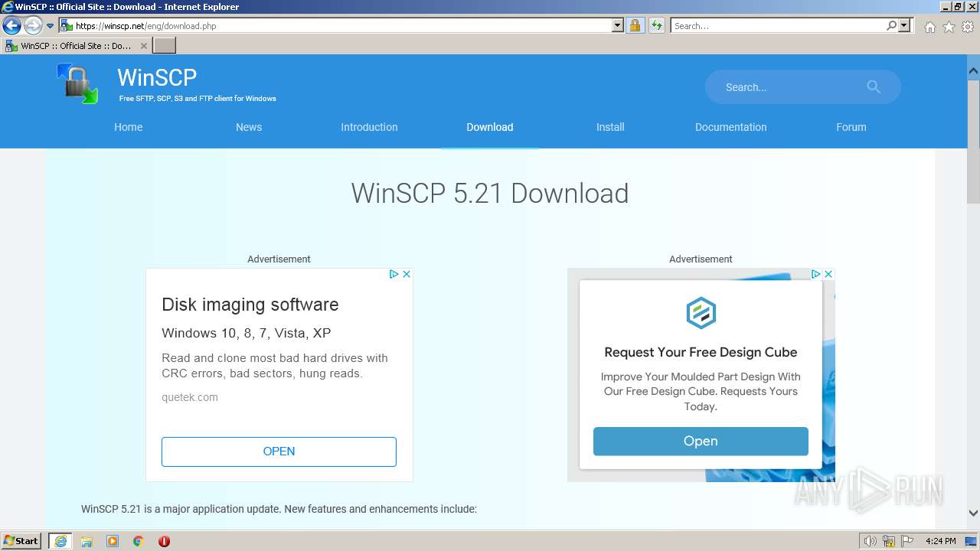
Task: Click the red Opera taskbar icon
Action: point(164,541)
